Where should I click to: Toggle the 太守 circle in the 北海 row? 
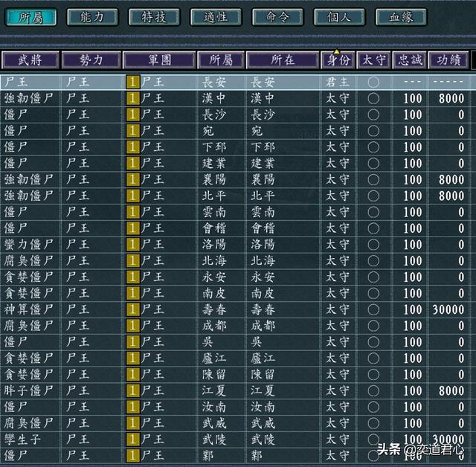coord(373,260)
